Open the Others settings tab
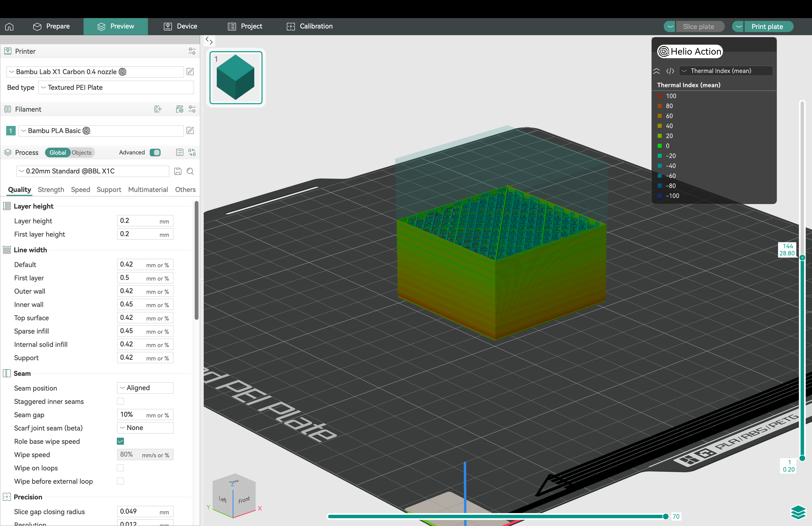Viewport: 812px width, 526px height. click(x=185, y=190)
